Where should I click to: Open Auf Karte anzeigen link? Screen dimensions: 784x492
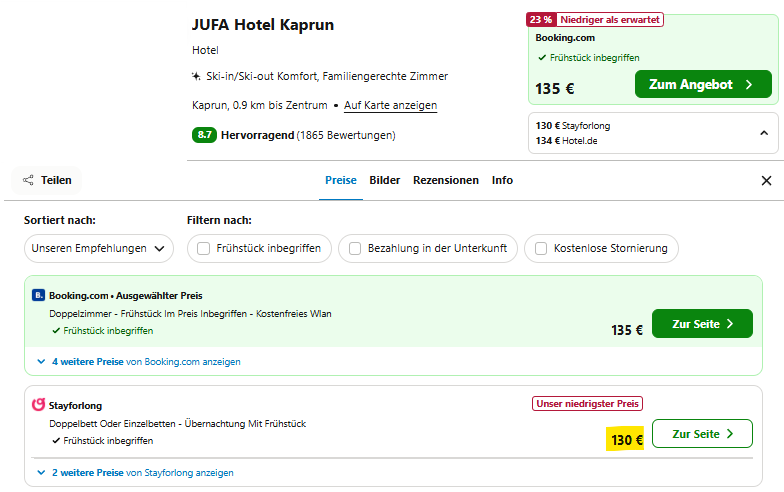[390, 105]
